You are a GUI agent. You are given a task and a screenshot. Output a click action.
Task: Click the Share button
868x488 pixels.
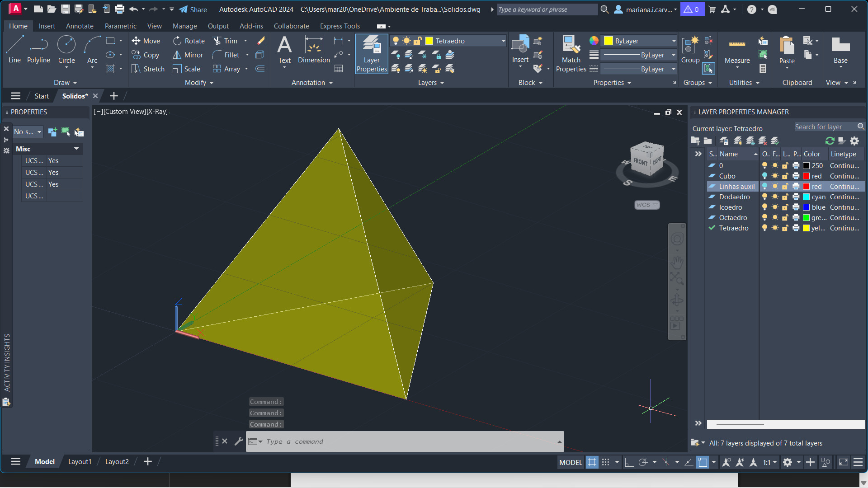[193, 9]
